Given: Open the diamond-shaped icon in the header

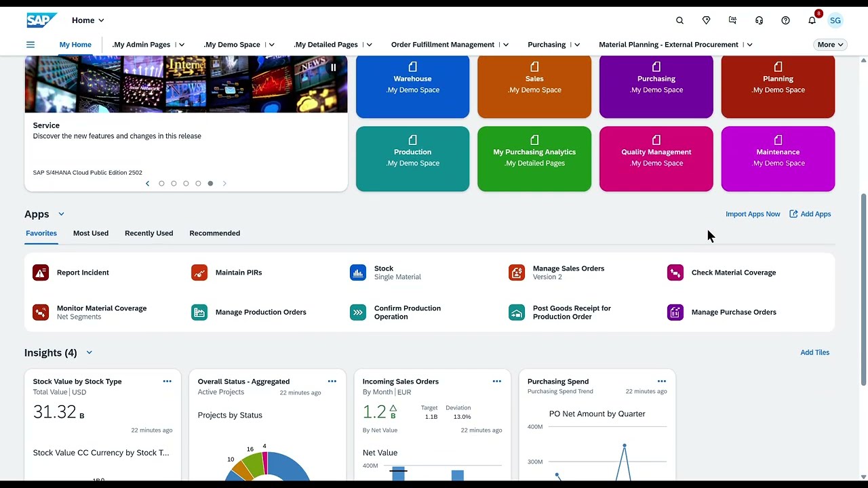Looking at the screenshot, I should click(x=706, y=20).
